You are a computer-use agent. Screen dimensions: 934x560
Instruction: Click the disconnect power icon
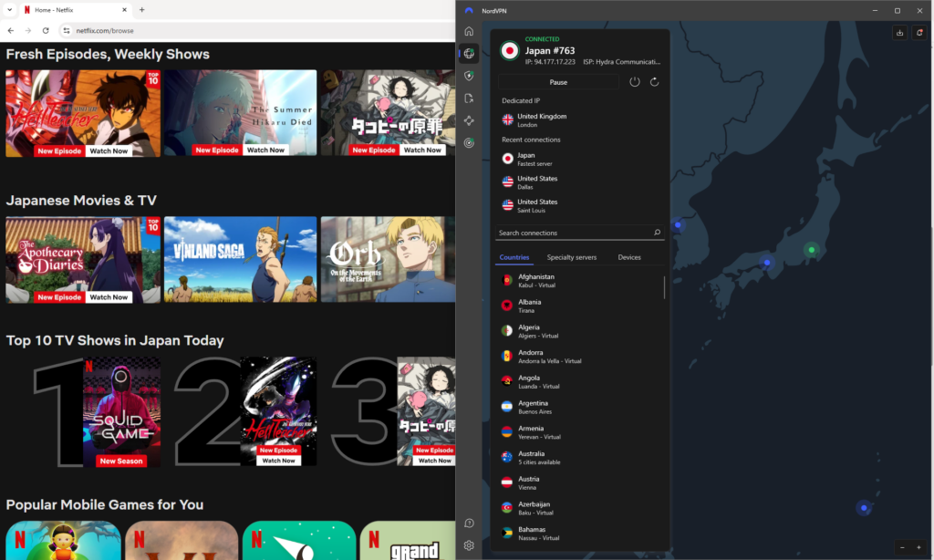[635, 82]
